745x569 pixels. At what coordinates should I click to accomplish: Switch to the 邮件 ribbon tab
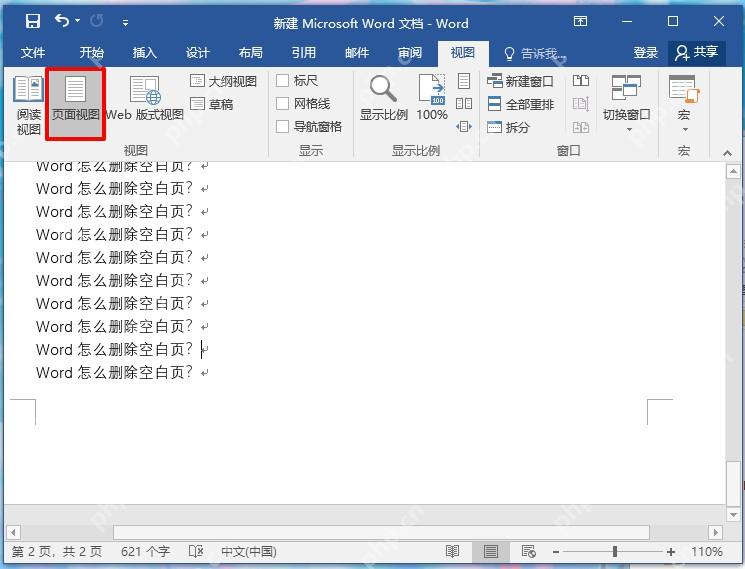click(x=357, y=53)
